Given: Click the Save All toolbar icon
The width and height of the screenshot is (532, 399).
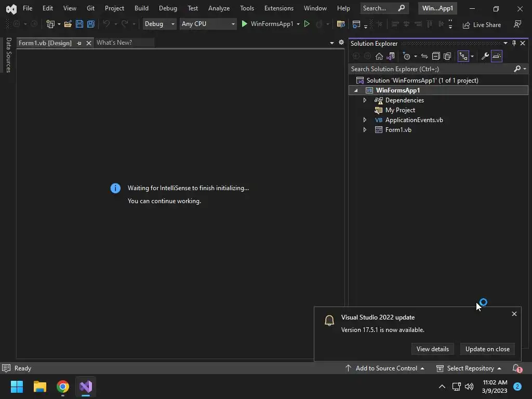Looking at the screenshot, I should click(90, 24).
